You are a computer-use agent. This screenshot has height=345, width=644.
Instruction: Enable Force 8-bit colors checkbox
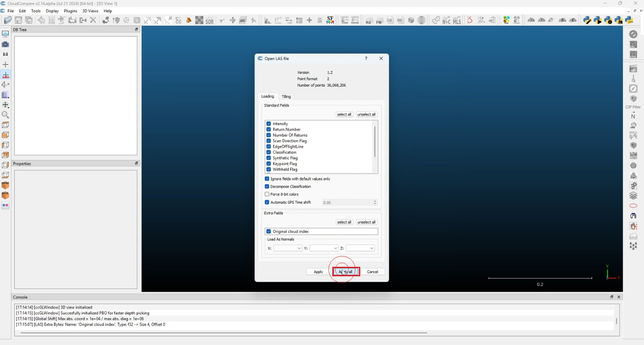(267, 194)
